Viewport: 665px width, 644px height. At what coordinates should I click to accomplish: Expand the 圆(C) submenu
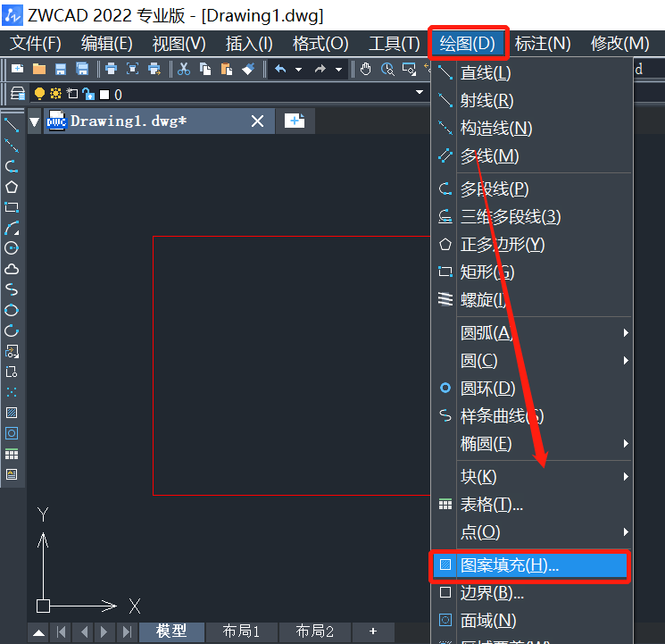point(626,361)
